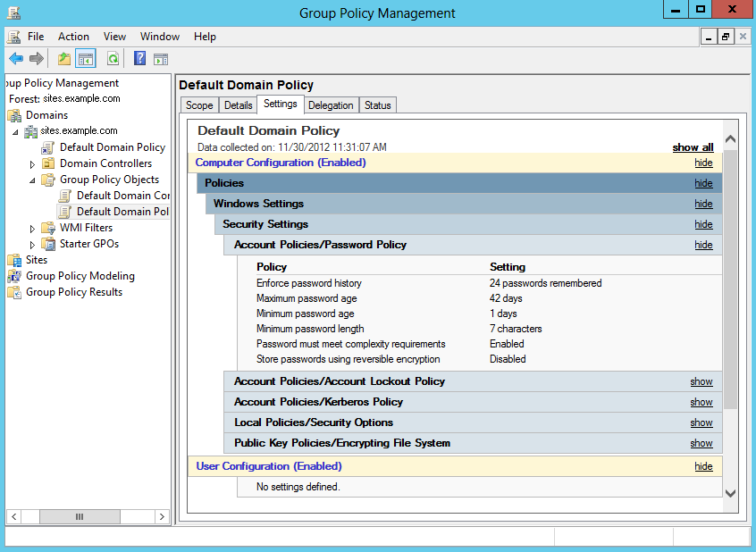Click the sites.example.com domain icon
Image resolution: width=756 pixels, height=552 pixels.
pos(31,131)
